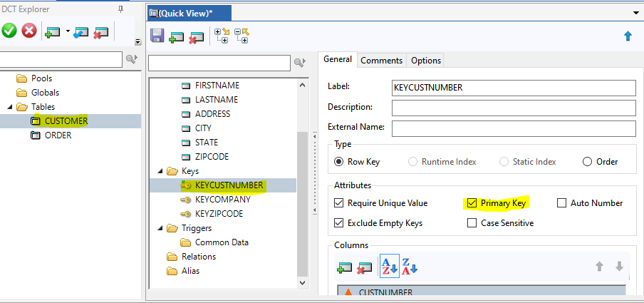The height and width of the screenshot is (303, 644).
Task: Sort columns ascending with the A-Z icon
Action: (x=390, y=267)
